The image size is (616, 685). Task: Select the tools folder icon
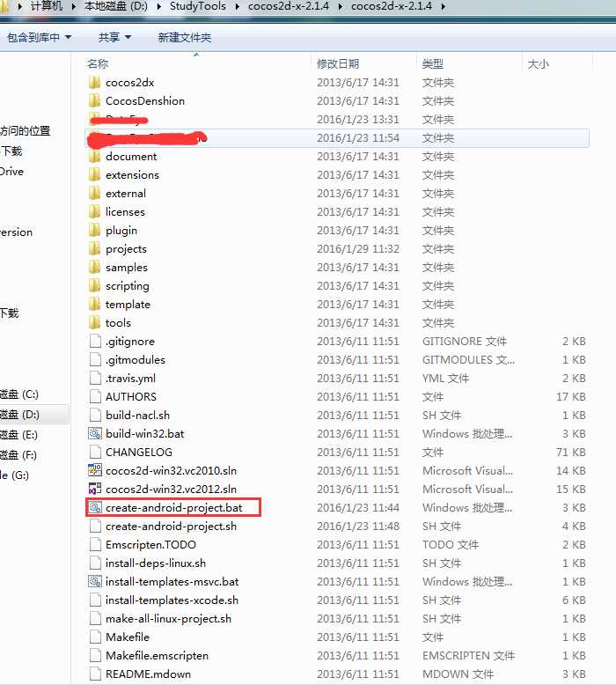coord(94,323)
